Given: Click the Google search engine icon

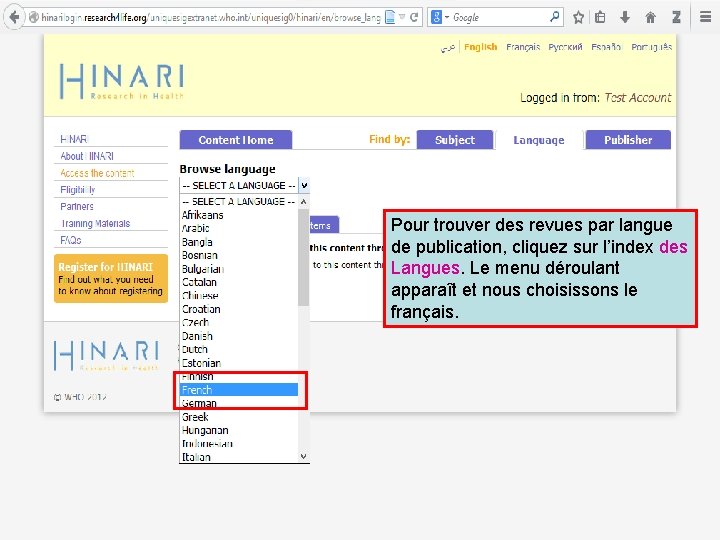Looking at the screenshot, I should [x=437, y=17].
